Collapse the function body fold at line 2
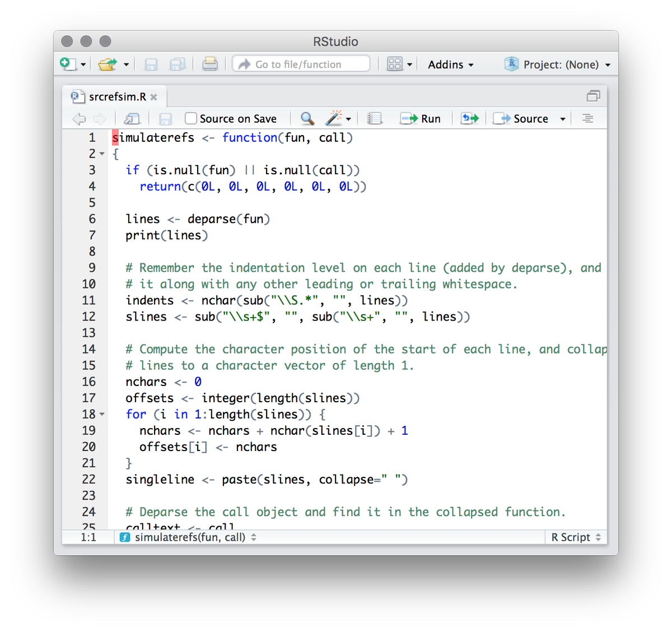 [101, 153]
